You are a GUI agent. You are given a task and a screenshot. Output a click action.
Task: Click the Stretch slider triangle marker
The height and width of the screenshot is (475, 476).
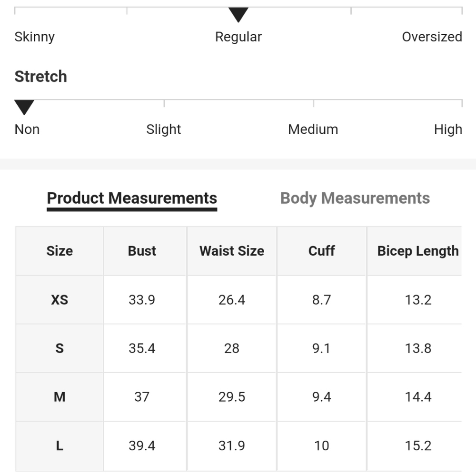point(24,107)
